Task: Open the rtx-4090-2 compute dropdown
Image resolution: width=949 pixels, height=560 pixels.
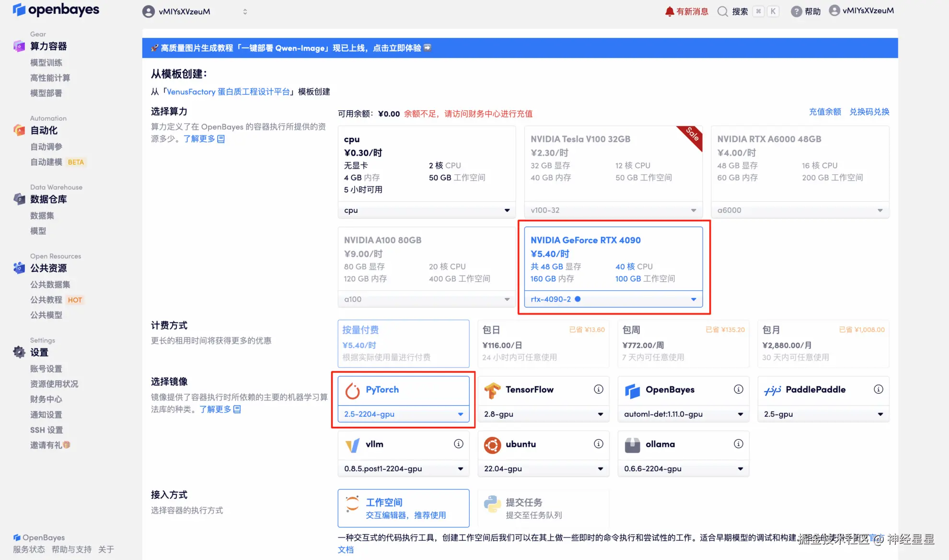Action: tap(613, 299)
